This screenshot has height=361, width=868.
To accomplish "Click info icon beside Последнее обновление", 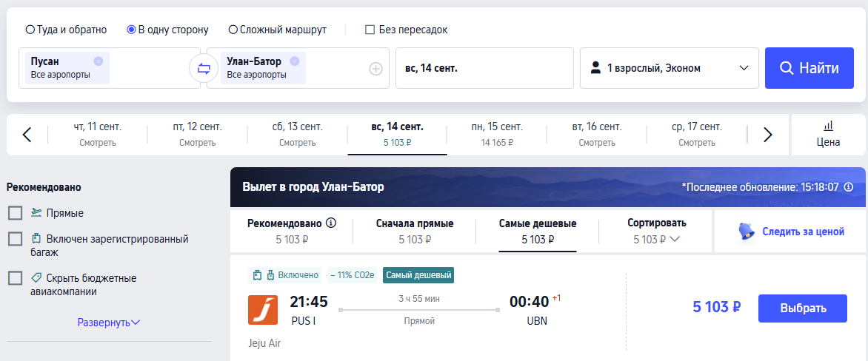I will (x=848, y=187).
